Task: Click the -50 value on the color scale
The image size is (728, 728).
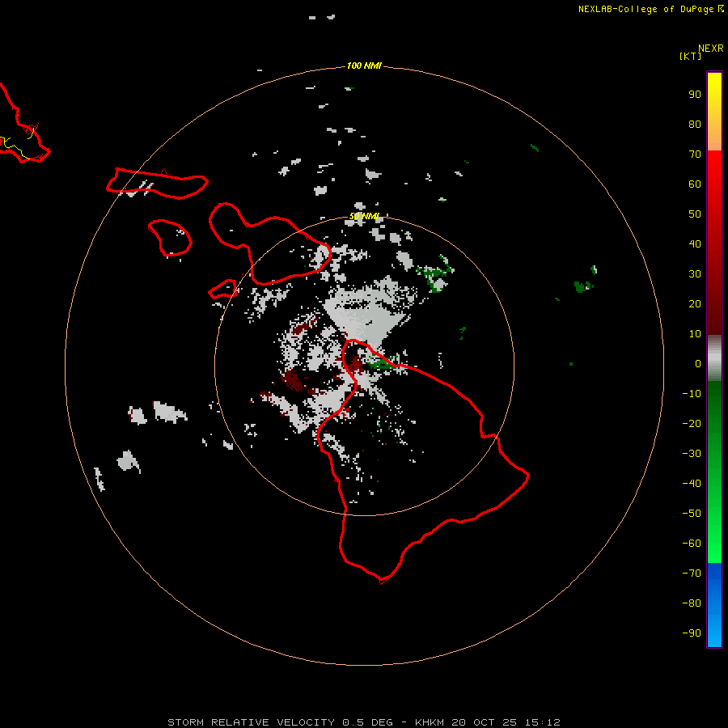Action: tap(692, 514)
